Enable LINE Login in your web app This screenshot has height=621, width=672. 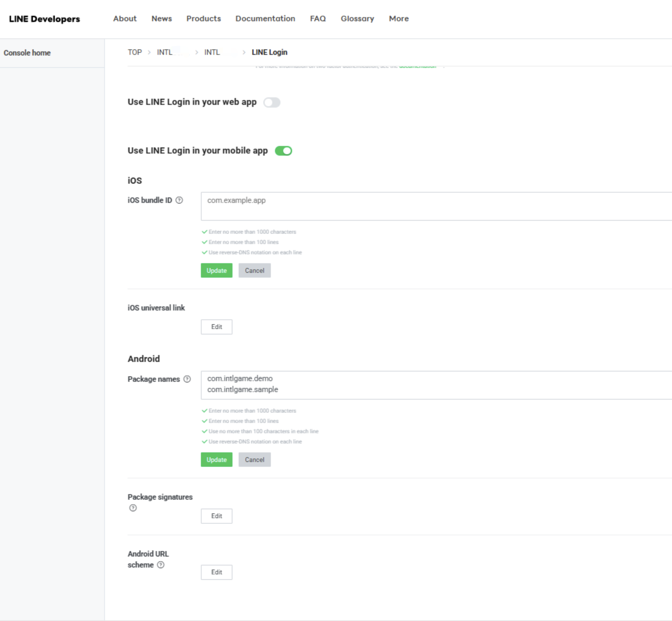(272, 102)
